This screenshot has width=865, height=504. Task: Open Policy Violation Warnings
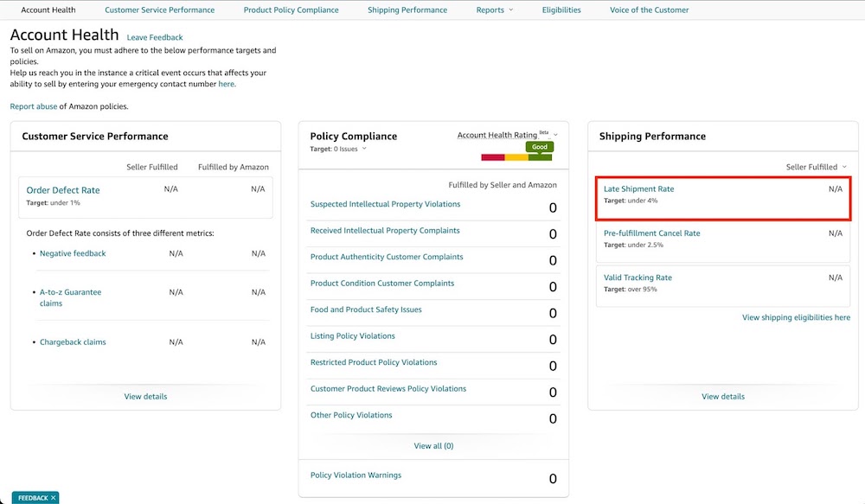click(x=356, y=475)
